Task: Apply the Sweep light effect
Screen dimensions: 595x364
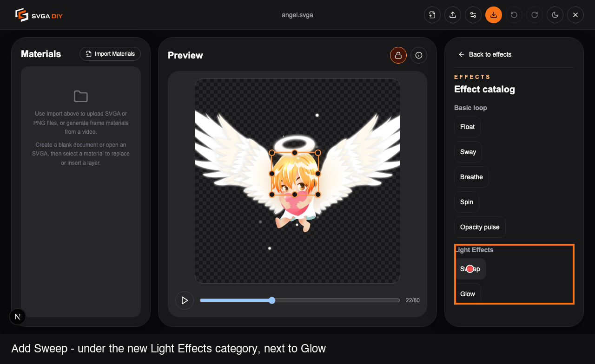Action: click(470, 269)
